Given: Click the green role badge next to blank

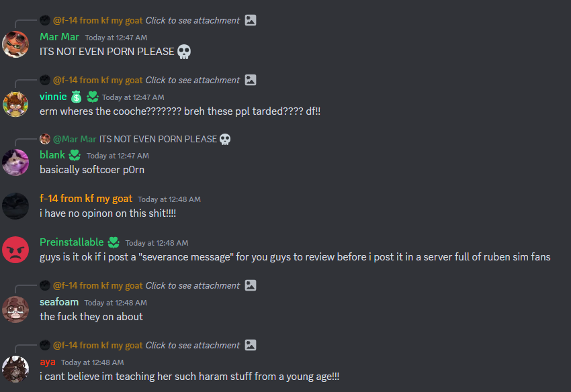Looking at the screenshot, I should [75, 156].
